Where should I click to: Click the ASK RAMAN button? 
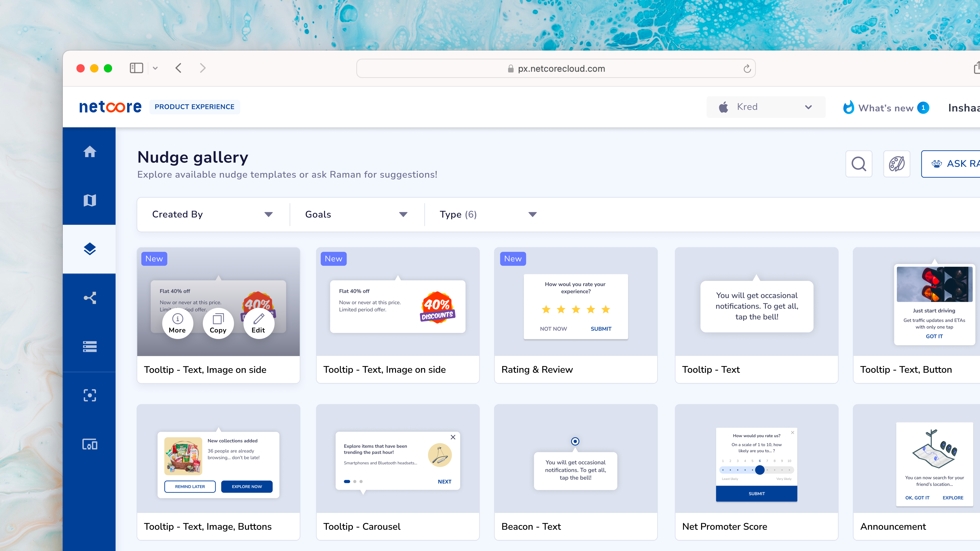[951, 164]
